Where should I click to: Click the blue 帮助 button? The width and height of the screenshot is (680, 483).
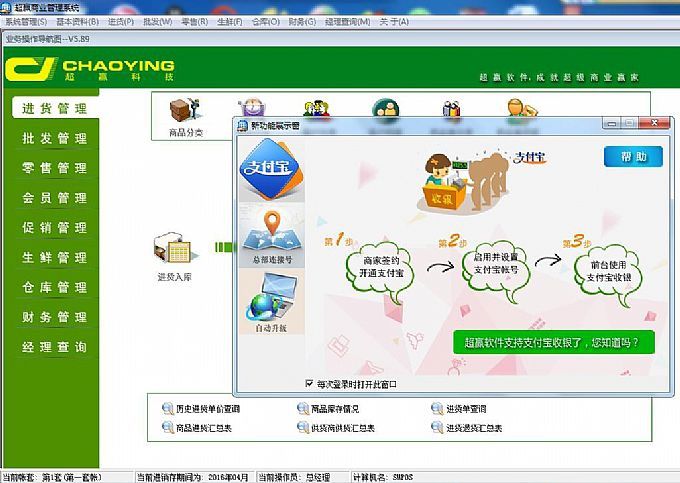tap(633, 157)
